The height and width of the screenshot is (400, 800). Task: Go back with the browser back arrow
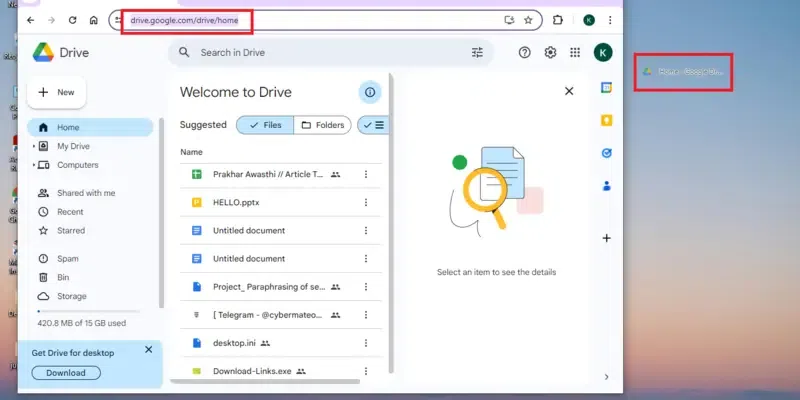coord(31,20)
